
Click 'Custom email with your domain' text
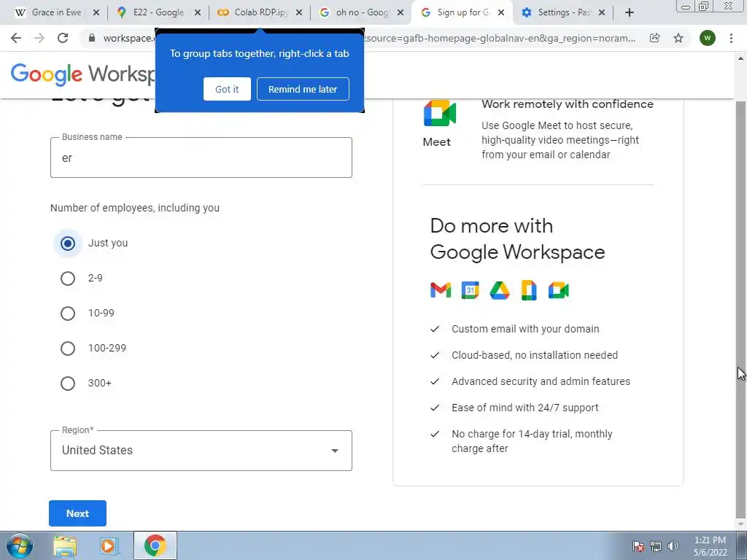[x=525, y=329]
